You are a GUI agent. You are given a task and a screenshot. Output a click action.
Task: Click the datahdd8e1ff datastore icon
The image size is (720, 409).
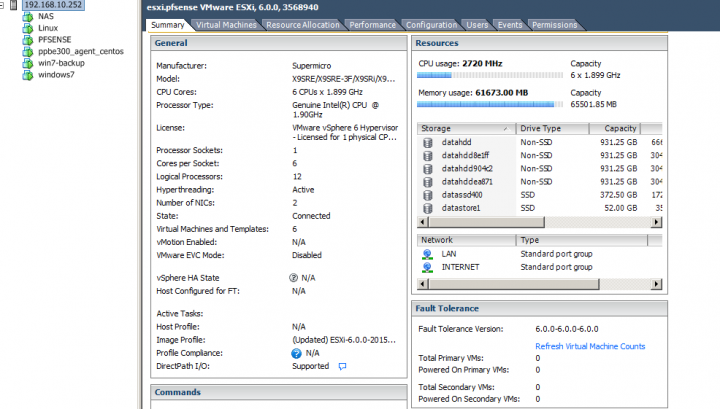(428, 156)
